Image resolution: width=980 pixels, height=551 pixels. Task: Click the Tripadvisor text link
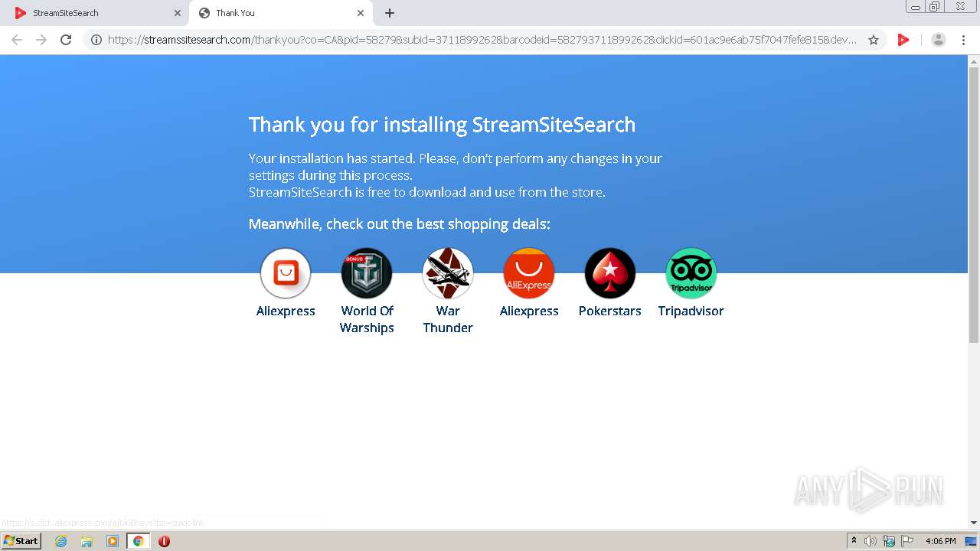(691, 311)
